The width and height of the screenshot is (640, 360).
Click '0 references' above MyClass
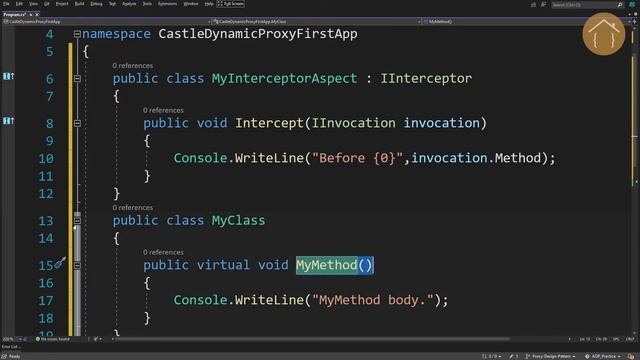133,207
